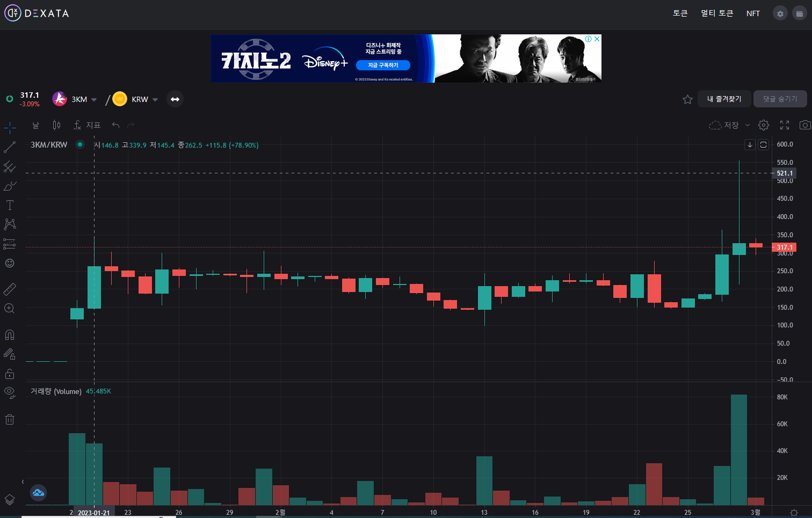Enter fullscreen chart mode

coord(785,125)
